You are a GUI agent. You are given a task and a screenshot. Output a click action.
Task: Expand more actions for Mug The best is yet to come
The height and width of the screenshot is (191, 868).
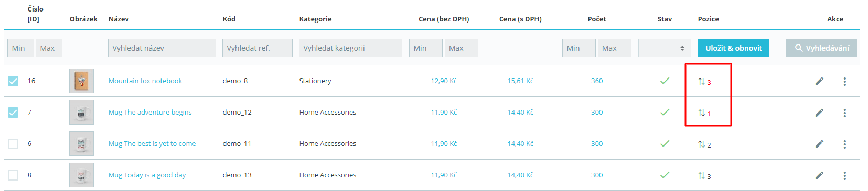pyautogui.click(x=844, y=144)
